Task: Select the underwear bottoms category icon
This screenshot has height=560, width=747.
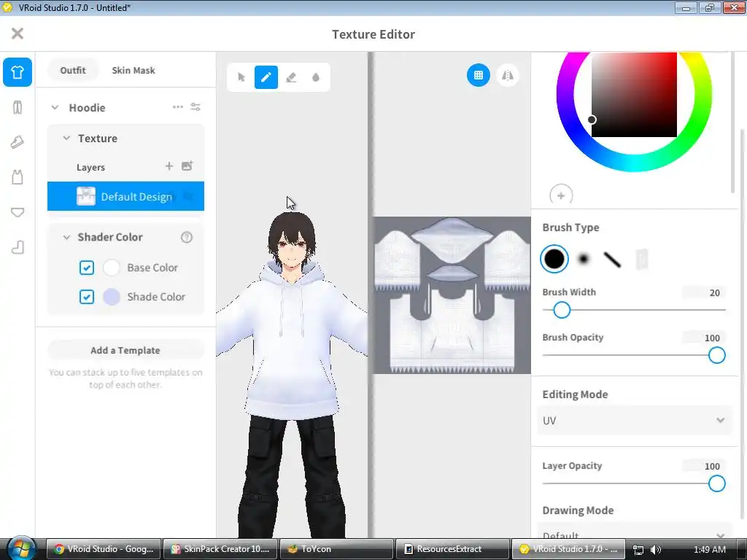Action: pyautogui.click(x=18, y=212)
